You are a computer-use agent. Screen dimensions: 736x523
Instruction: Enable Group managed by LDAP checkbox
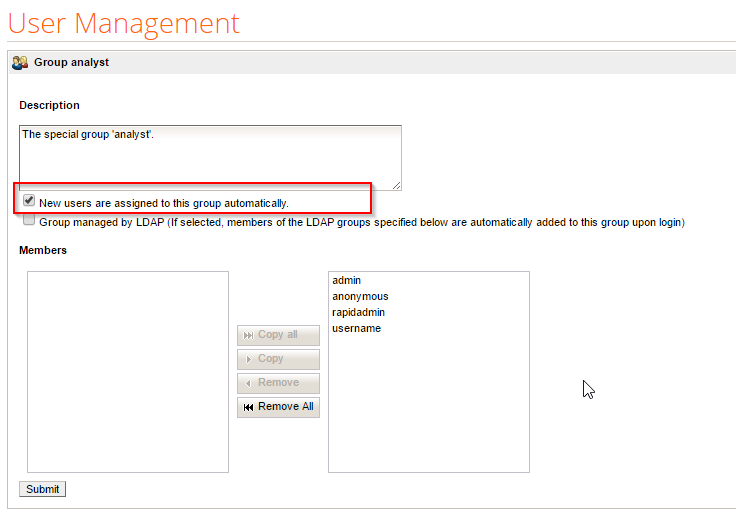(x=29, y=219)
